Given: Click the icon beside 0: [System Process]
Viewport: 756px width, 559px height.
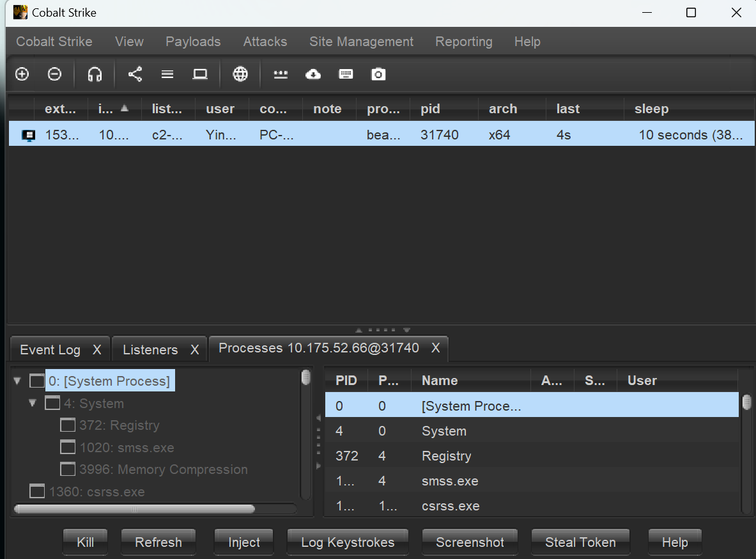Looking at the screenshot, I should click(37, 381).
